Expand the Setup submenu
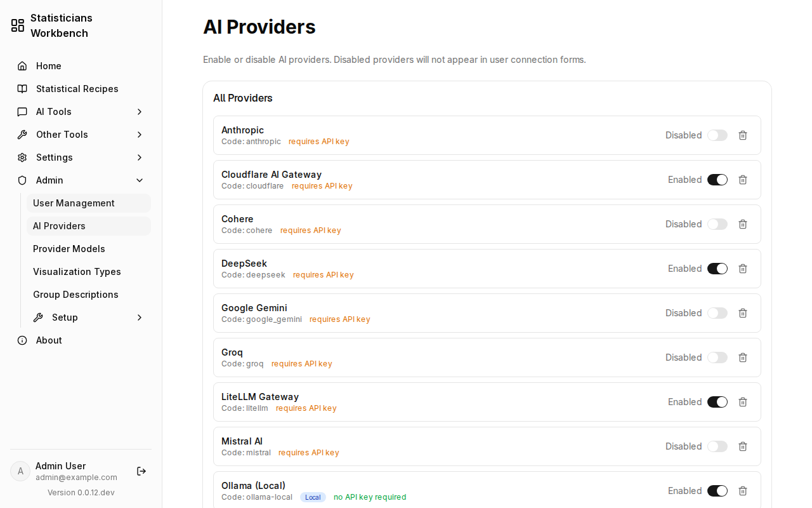The width and height of the screenshot is (812, 508). tap(89, 317)
